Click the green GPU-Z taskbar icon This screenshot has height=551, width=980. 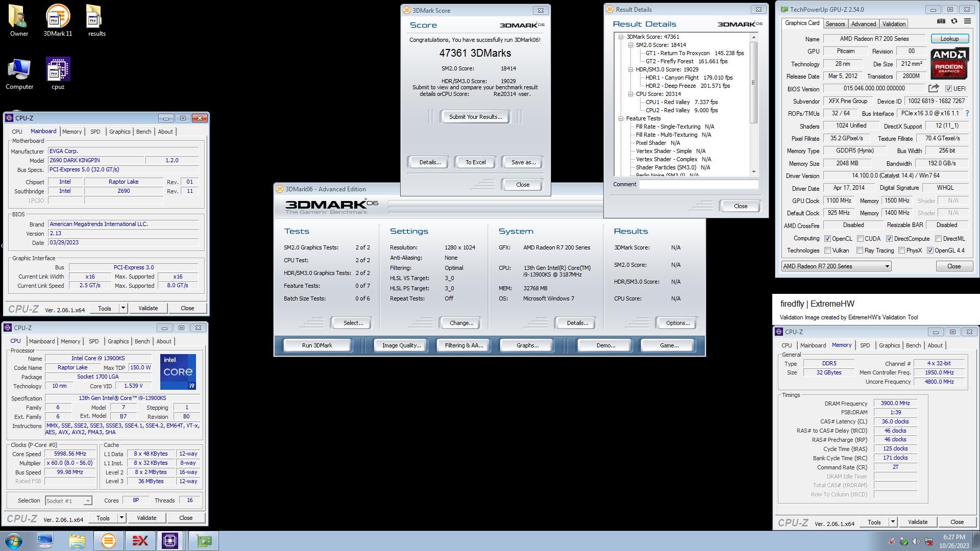click(x=204, y=541)
